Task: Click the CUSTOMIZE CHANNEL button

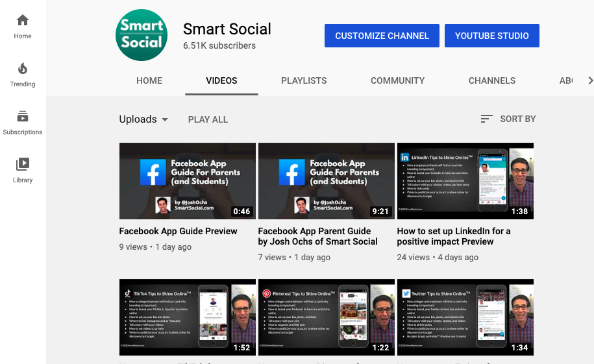Action: coord(382,36)
